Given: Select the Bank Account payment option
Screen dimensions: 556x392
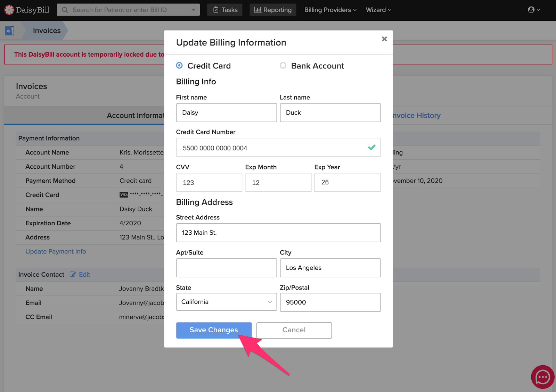Looking at the screenshot, I should coord(283,66).
